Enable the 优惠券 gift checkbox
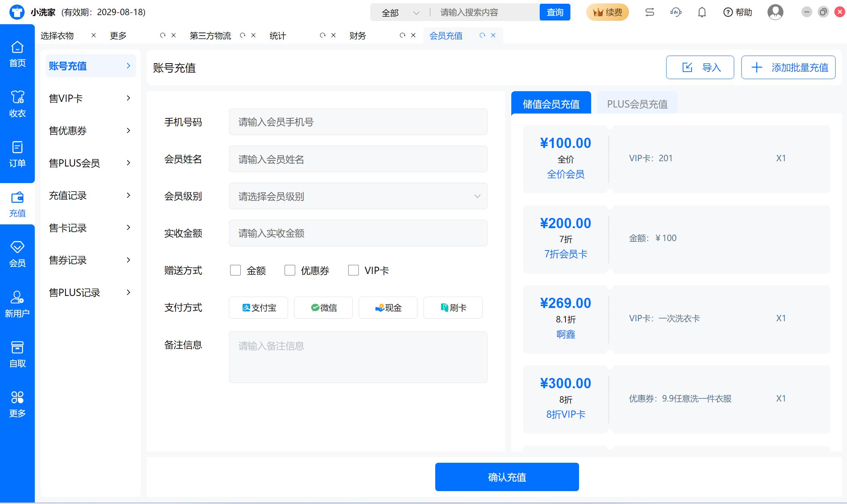The image size is (847, 504). coord(290,270)
